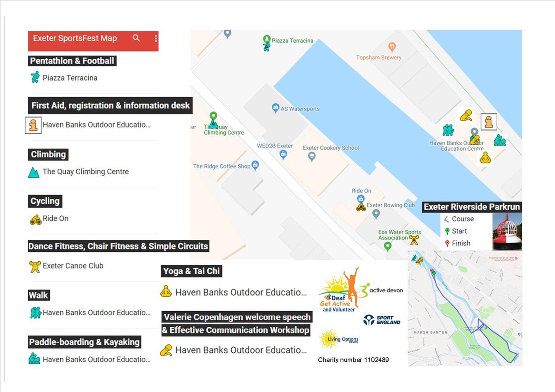Click the red Finish pin in Parkrun legend

pos(447,243)
